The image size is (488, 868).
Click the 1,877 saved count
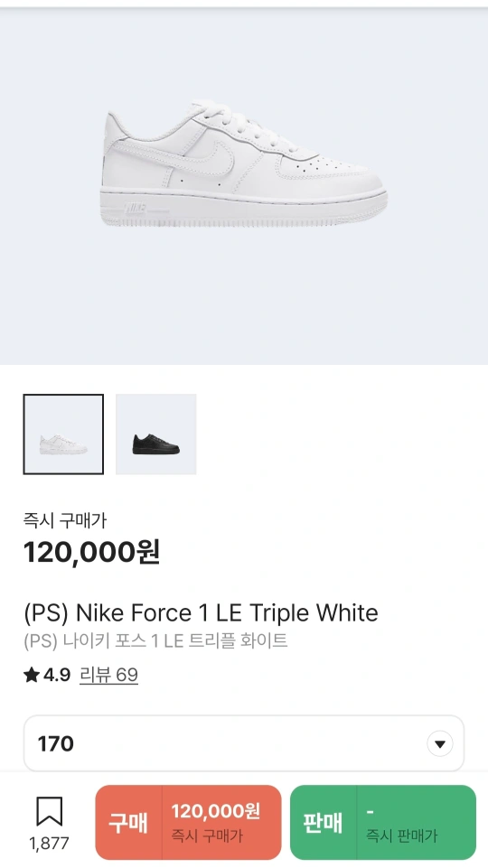(x=50, y=843)
